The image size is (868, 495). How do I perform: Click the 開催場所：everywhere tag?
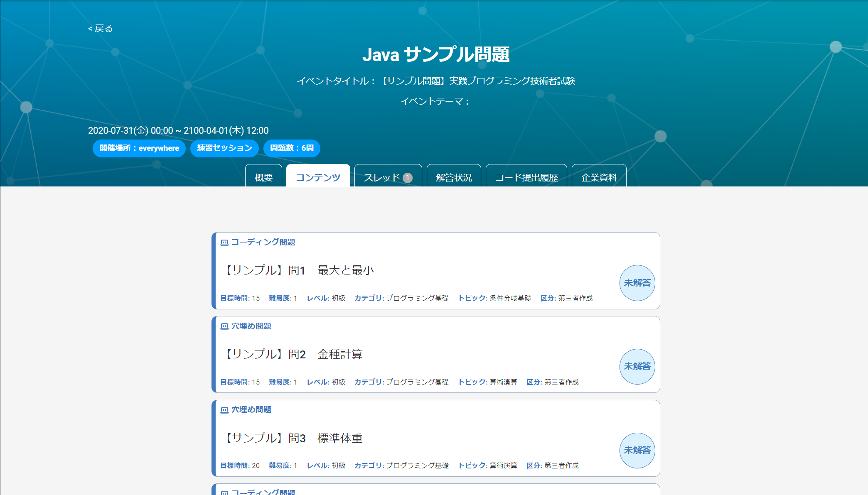pos(139,148)
